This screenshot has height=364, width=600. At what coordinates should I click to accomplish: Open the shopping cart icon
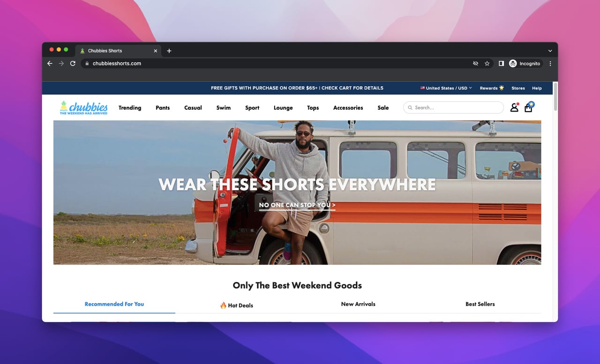pyautogui.click(x=529, y=107)
